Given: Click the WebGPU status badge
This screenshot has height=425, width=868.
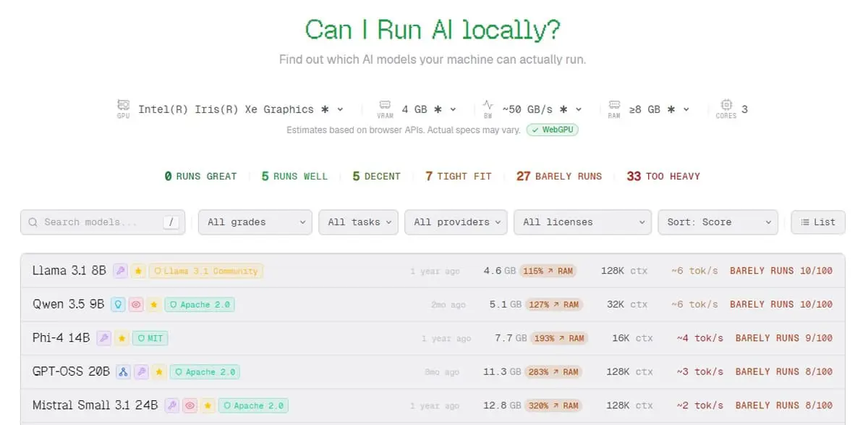Looking at the screenshot, I should [x=553, y=130].
